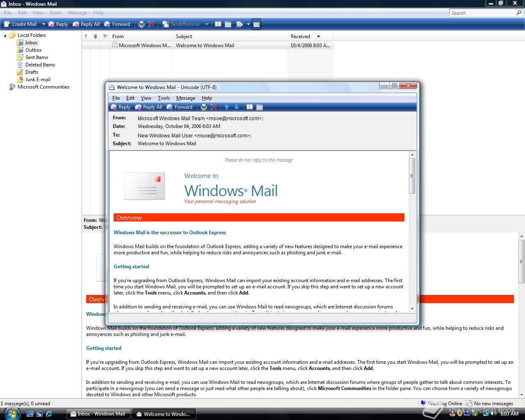The width and height of the screenshot is (525, 420).
Task: Switch to Inbox - Windows Mail taskbar button
Action: (x=98, y=414)
